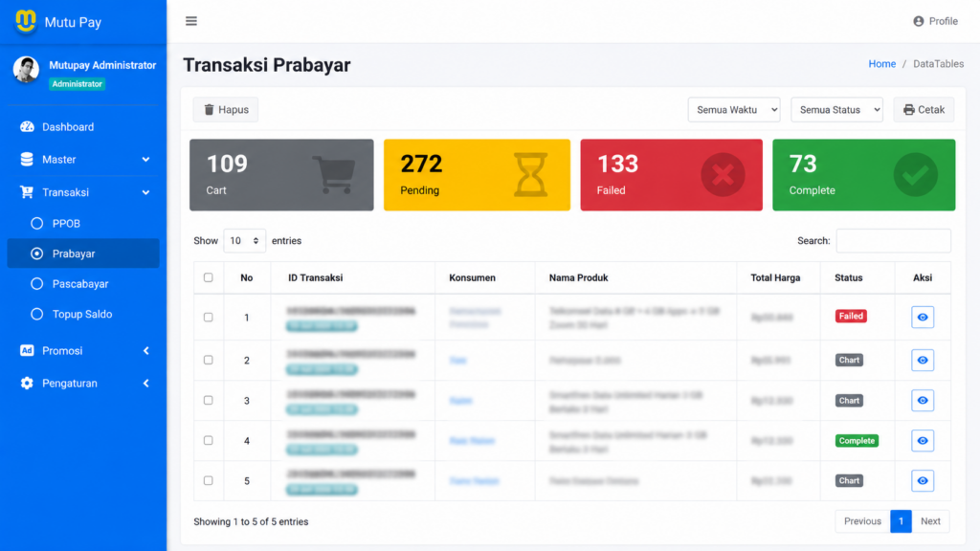Click the Cetak print button
The height and width of the screenshot is (551, 980).
[924, 110]
